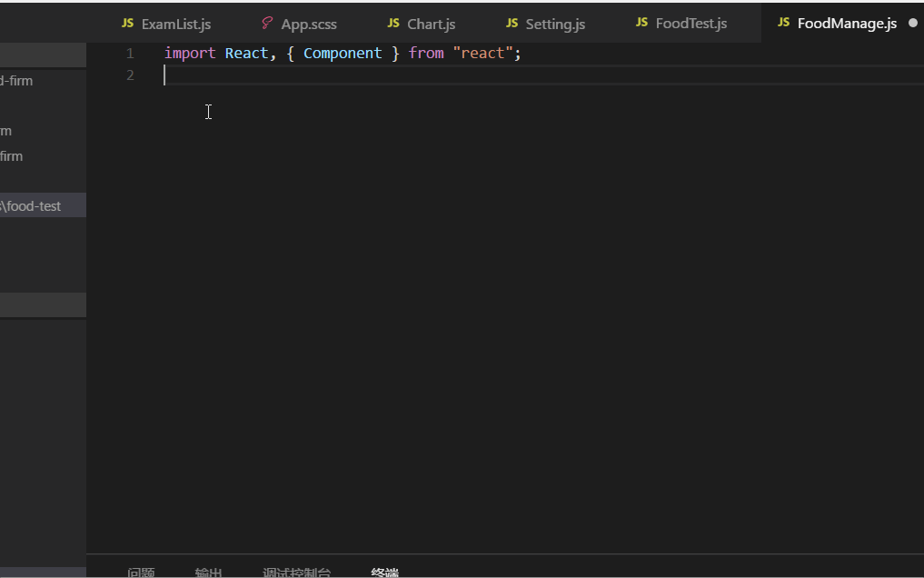Click the sidebar entry ending in -firm
Screen dimensions: 924x578
18,81
